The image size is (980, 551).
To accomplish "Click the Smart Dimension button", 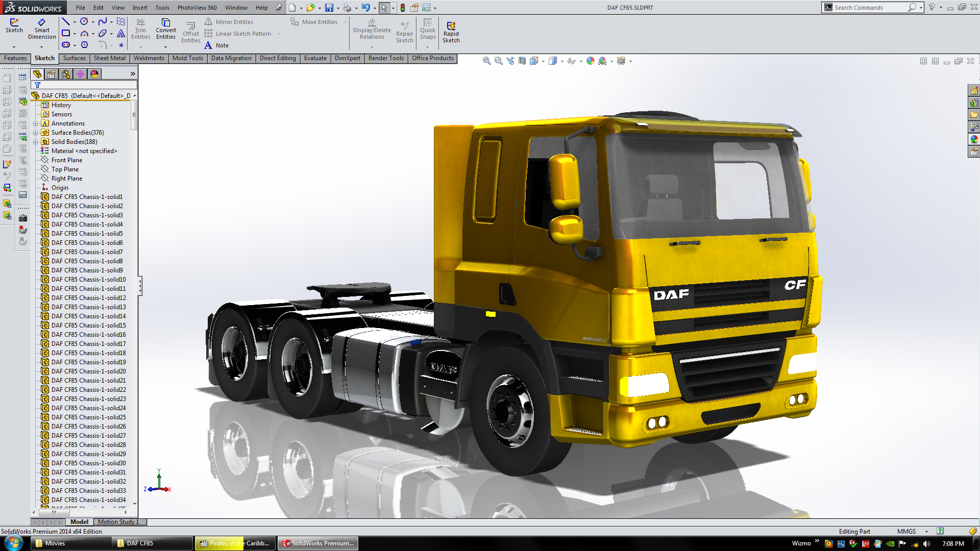I will pos(42,29).
